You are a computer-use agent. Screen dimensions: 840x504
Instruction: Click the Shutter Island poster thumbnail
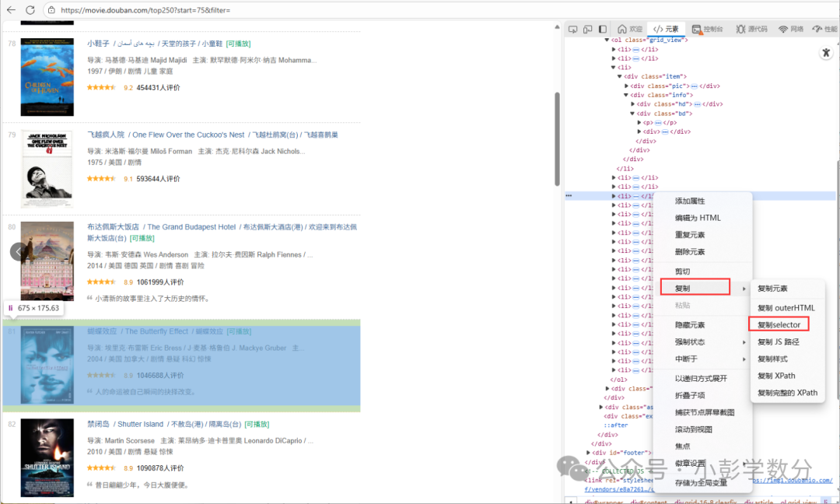47,458
